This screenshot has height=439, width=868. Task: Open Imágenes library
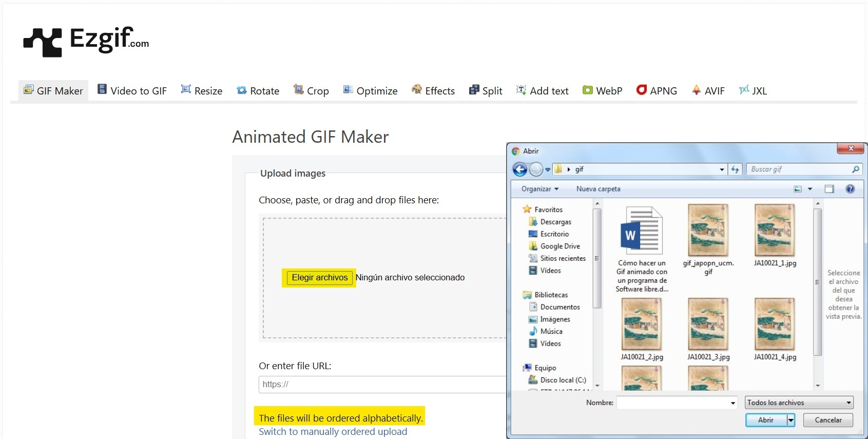550,319
